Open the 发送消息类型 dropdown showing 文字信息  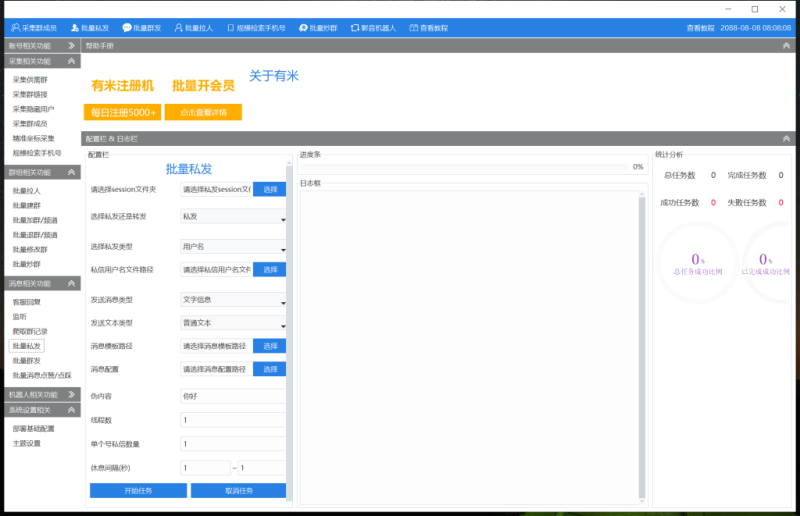point(233,300)
